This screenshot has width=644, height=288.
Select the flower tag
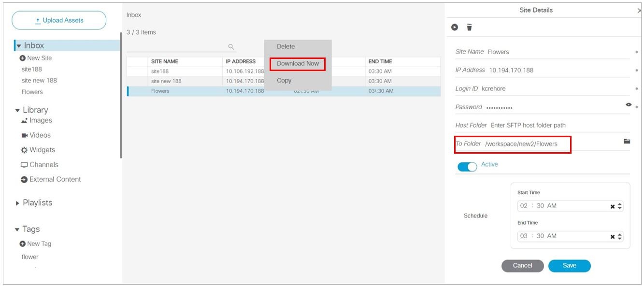(x=30, y=257)
